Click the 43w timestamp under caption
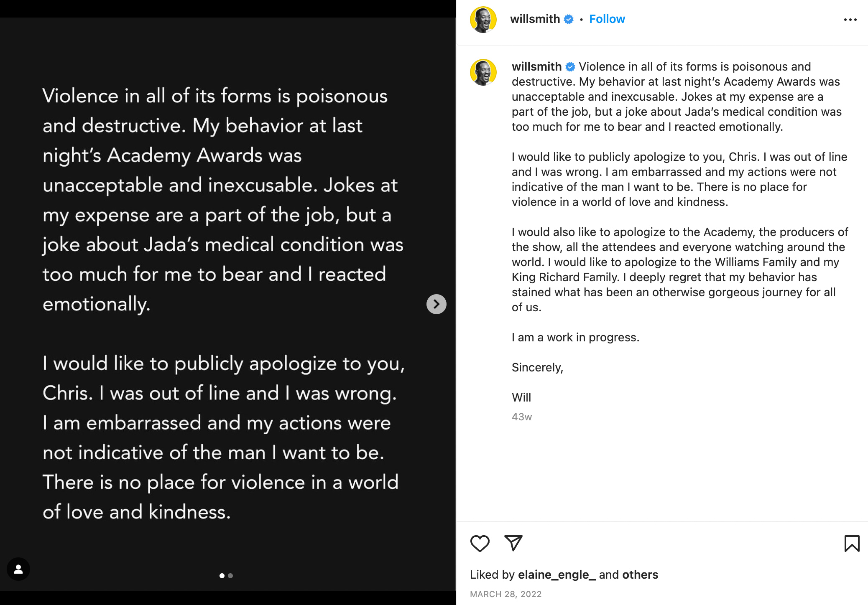Screen dimensions: 868x605 [x=522, y=417]
